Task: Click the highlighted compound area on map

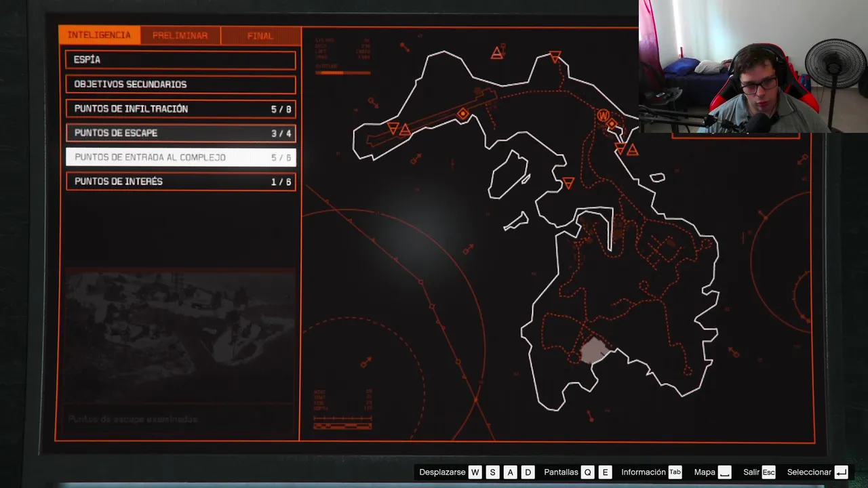Action: click(595, 350)
